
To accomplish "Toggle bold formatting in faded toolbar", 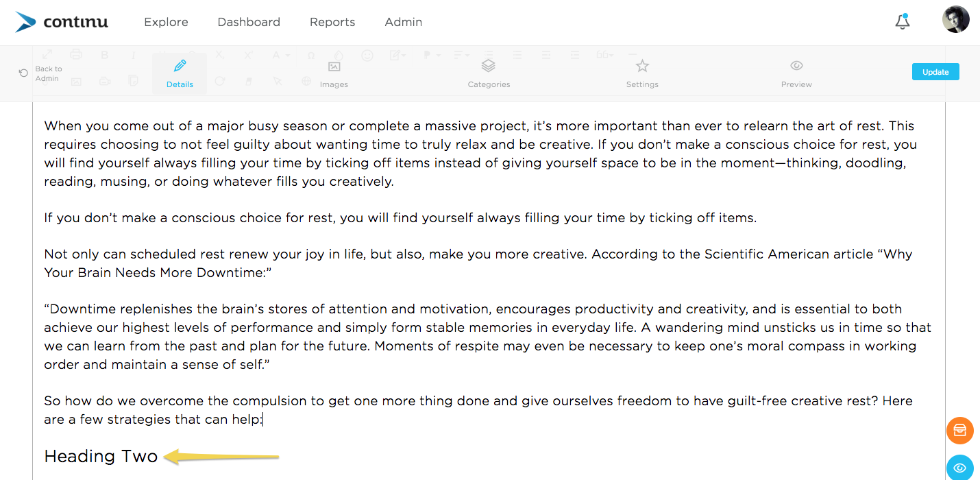I will (x=105, y=55).
